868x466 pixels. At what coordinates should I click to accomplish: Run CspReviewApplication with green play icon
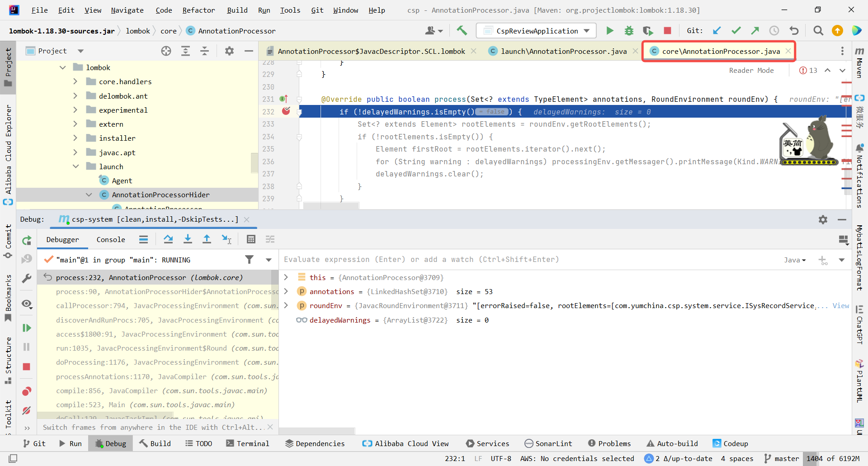coord(610,30)
